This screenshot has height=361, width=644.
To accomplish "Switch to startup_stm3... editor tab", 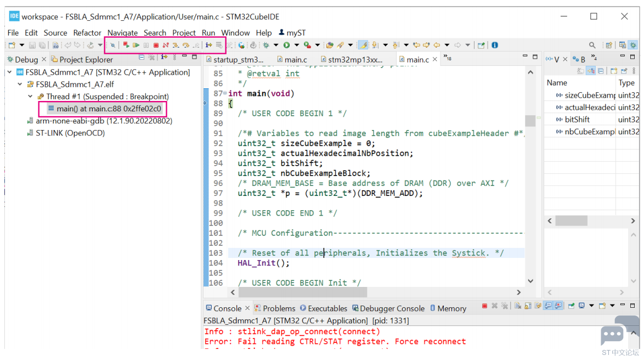I will pos(235,60).
